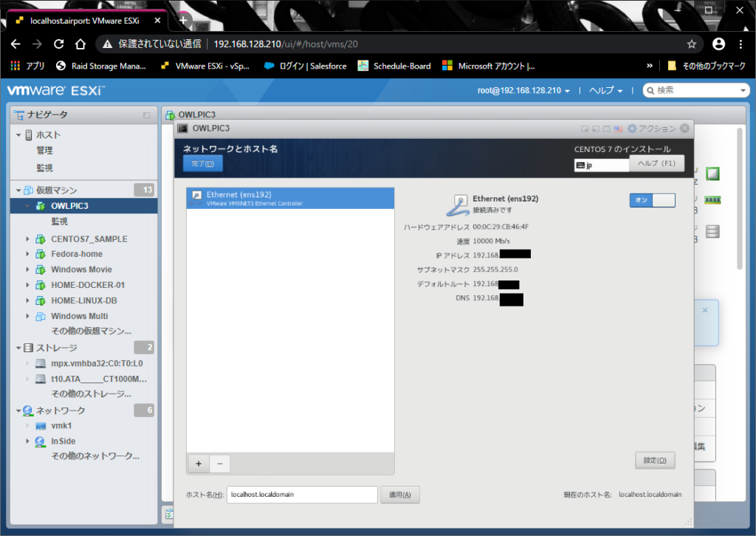This screenshot has width=756, height=536.
Task: Click the console monitor icon in the OWLPIC3 title bar
Action: click(183, 128)
